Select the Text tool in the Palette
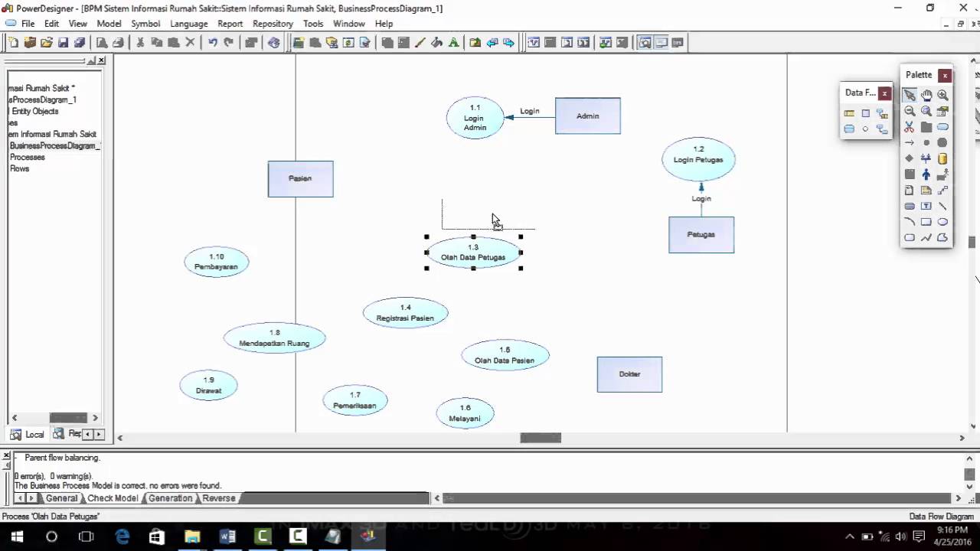 (926, 206)
